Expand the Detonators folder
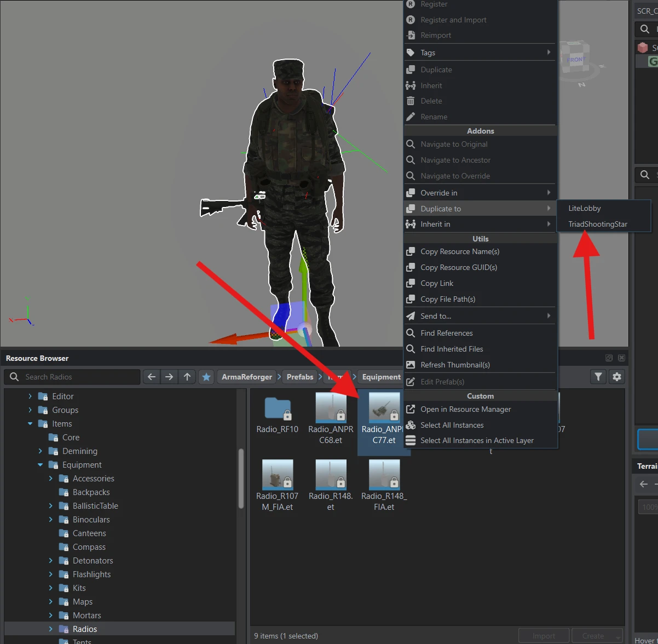The image size is (658, 644). (x=51, y=560)
